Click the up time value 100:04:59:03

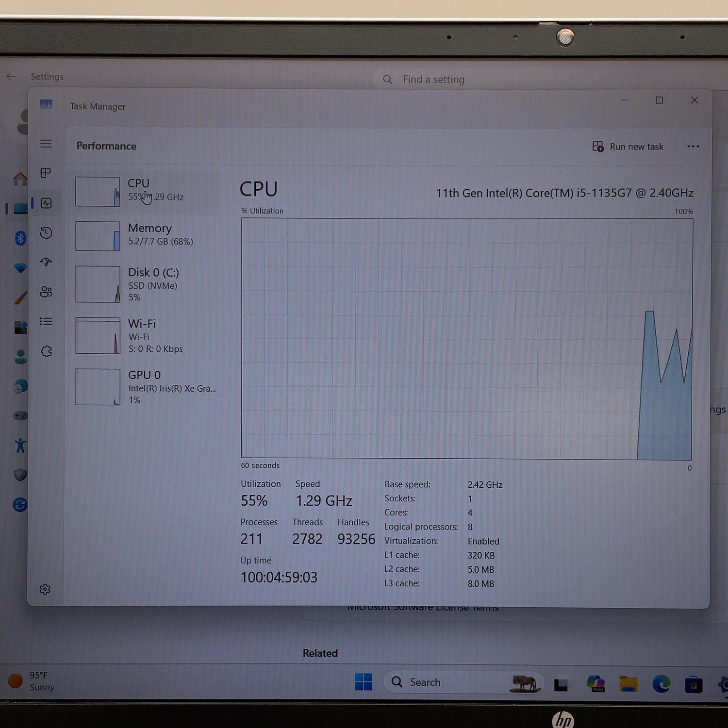click(x=279, y=578)
